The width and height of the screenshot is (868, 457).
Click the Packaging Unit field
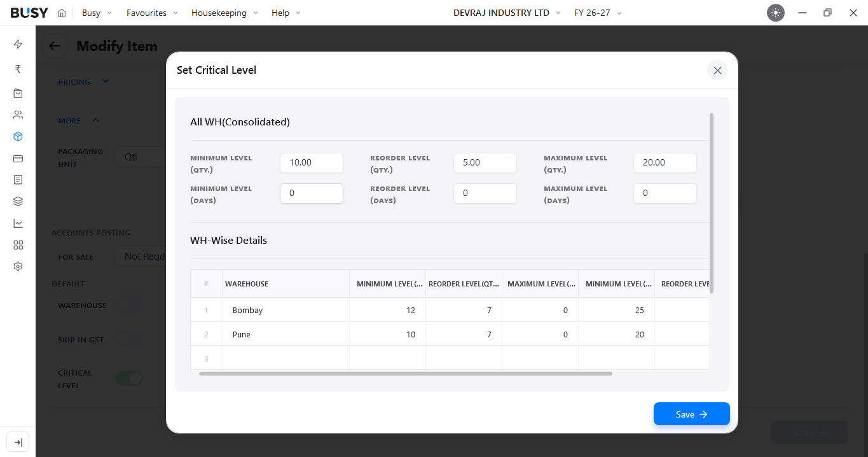pos(141,157)
